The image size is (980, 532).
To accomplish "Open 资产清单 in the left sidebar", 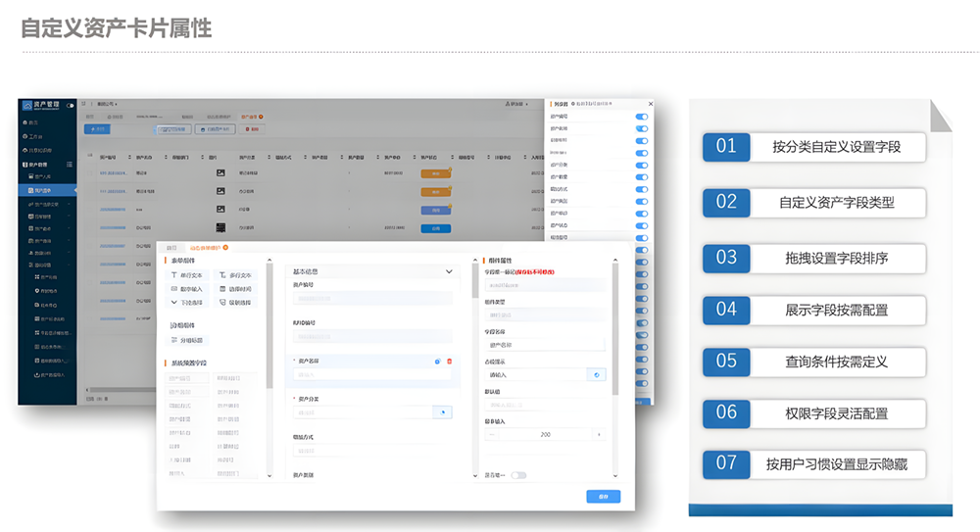I will tap(41, 190).
